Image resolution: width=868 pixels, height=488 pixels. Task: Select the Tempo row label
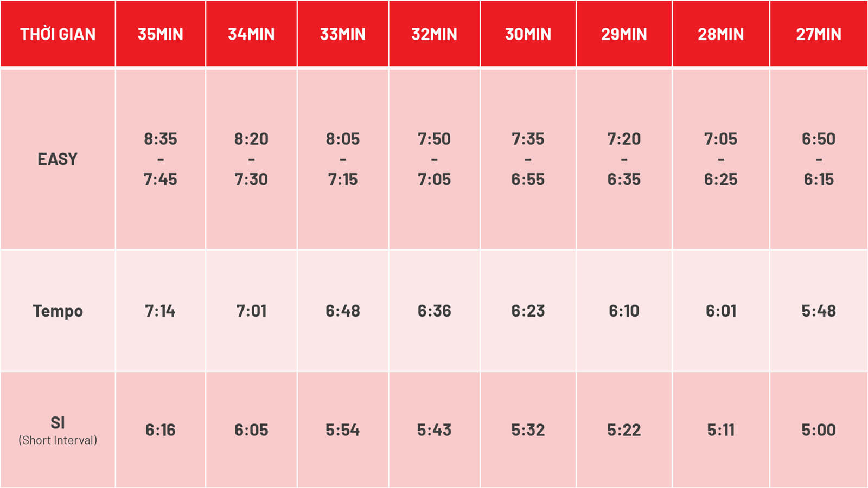click(x=58, y=311)
